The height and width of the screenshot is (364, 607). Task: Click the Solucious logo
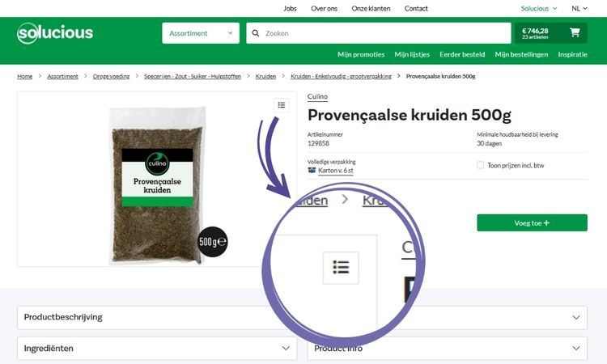click(x=55, y=33)
